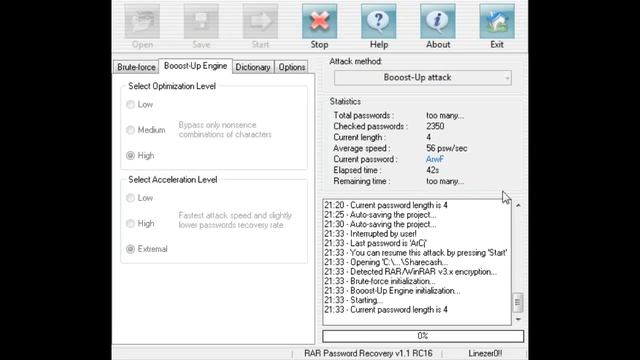Image resolution: width=640 pixels, height=360 pixels.
Task: Switch to the Brute-force tab
Action: (136, 67)
